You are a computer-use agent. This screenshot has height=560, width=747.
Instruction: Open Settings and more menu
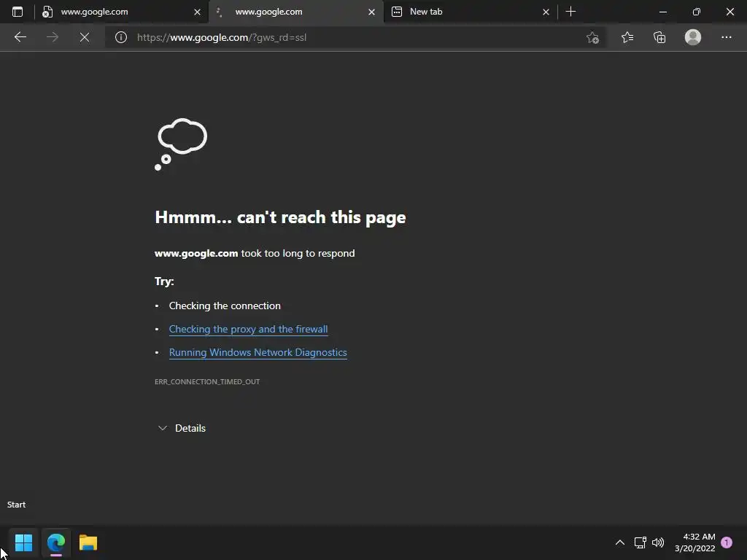tap(726, 37)
